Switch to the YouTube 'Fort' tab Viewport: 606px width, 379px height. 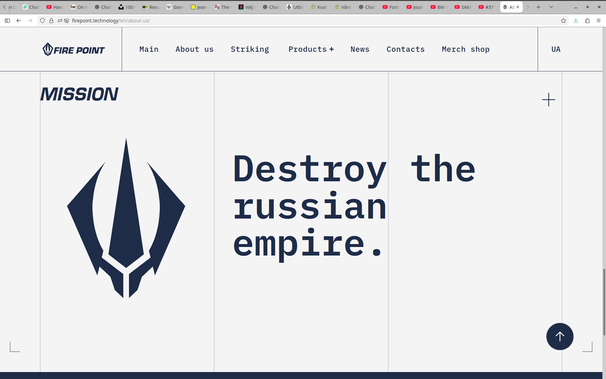[390, 7]
